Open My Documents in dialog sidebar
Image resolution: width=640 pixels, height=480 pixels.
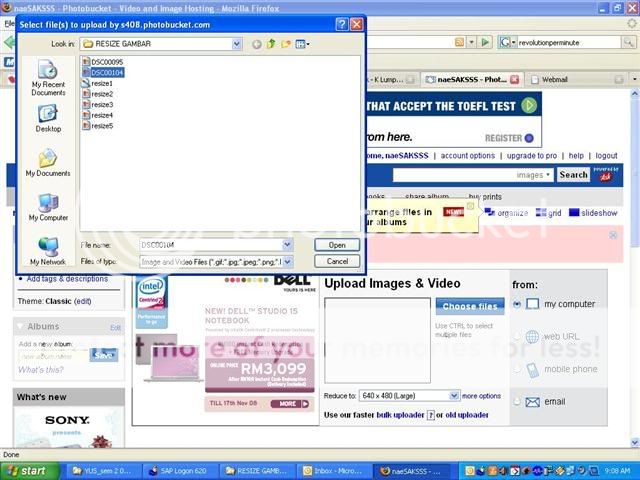point(48,163)
